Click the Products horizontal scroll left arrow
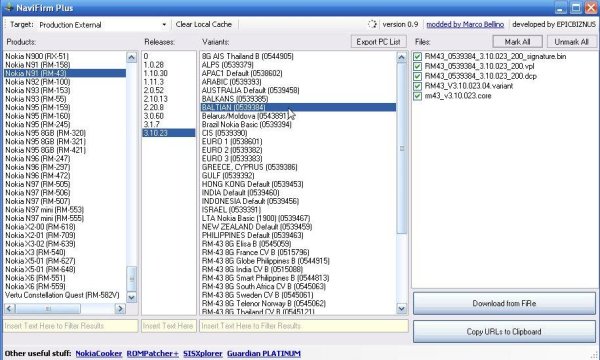This screenshot has height=360, width=600. pos(10,308)
